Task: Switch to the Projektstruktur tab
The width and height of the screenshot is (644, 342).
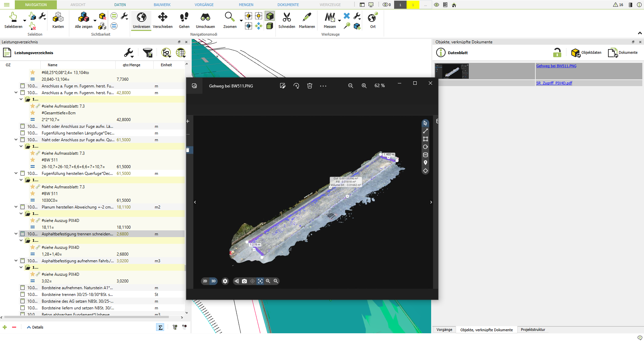Action: tap(533, 330)
